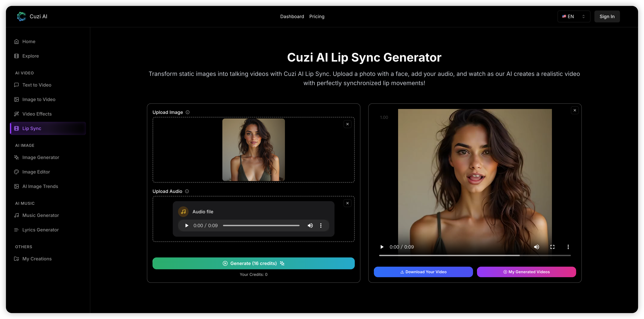Screen dimensions: 644x319
Task: Open the Music Generator tool
Action: tap(48, 215)
